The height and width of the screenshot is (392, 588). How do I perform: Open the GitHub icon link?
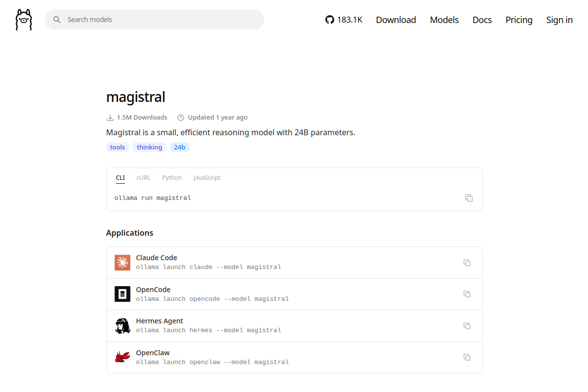click(330, 20)
